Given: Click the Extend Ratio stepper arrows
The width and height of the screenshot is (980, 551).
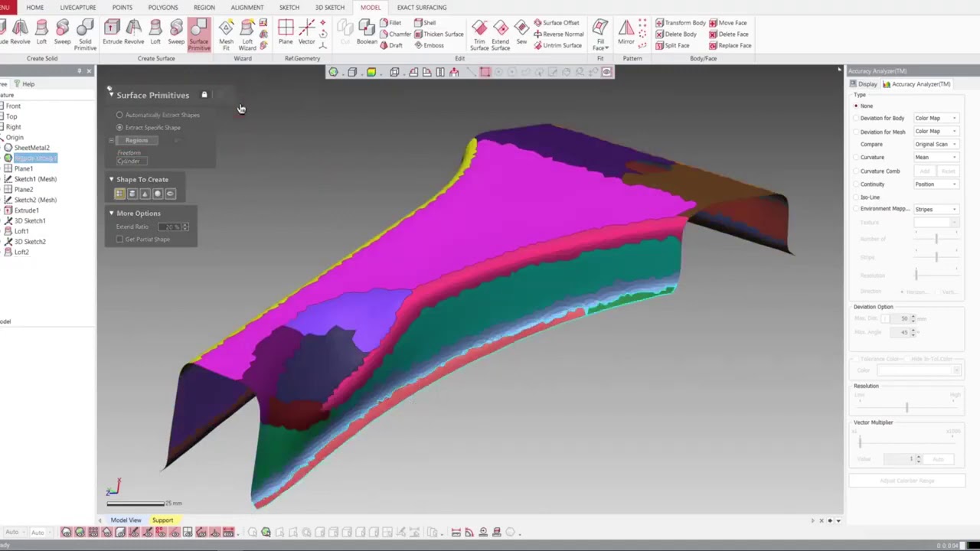Looking at the screenshot, I should (x=185, y=227).
